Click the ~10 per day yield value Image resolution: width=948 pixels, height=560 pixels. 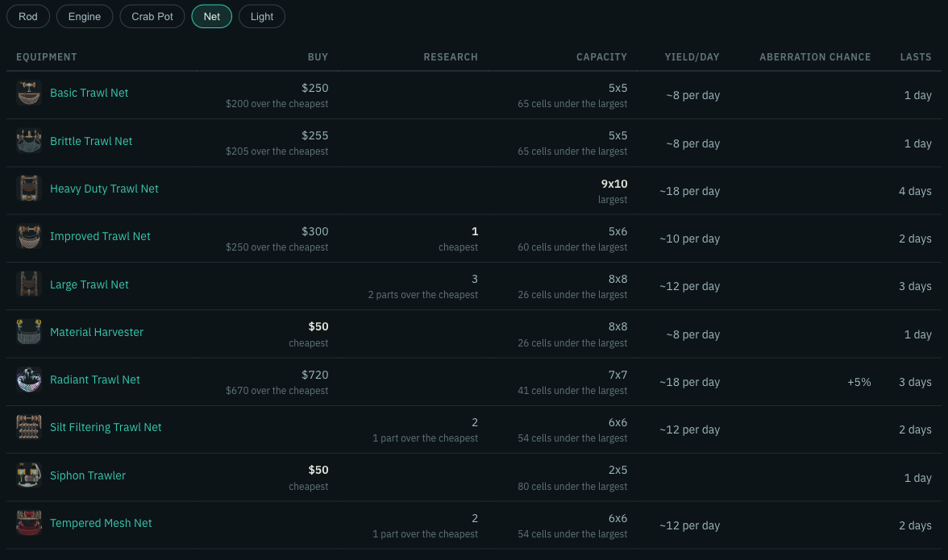click(690, 239)
